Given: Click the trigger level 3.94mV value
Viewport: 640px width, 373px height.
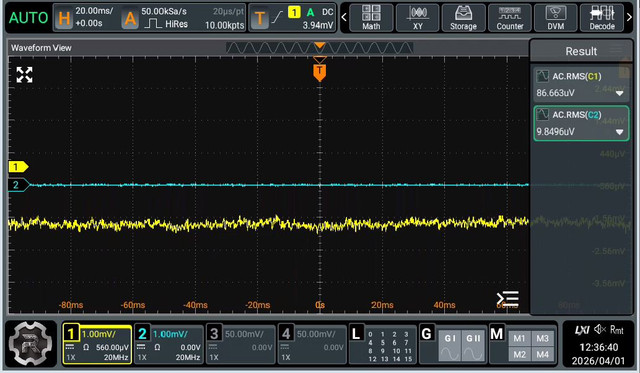Looking at the screenshot, I should point(318,25).
